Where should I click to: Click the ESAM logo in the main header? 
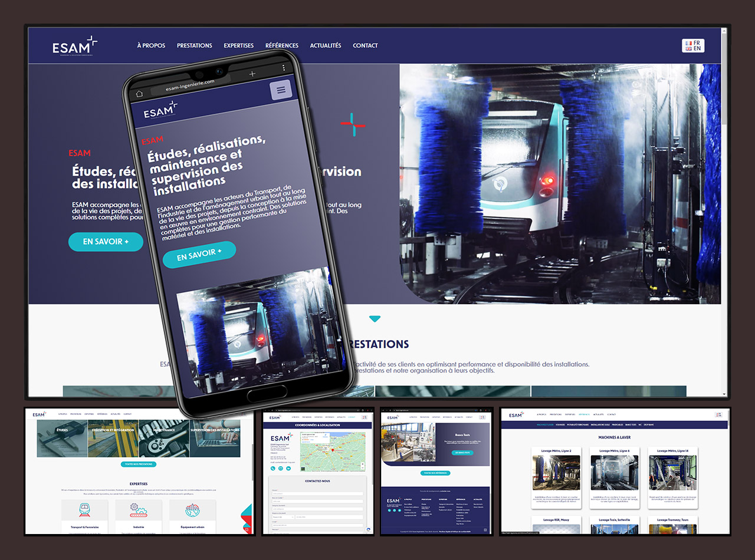coord(74,46)
